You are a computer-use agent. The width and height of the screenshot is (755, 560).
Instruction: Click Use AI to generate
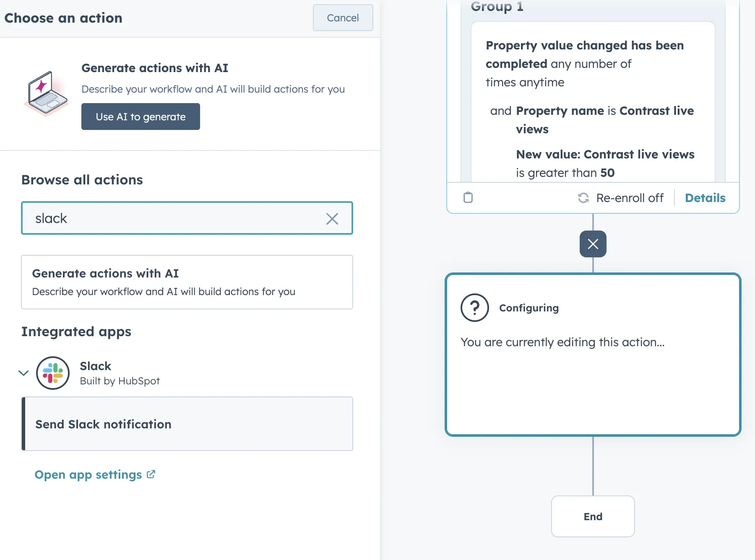tap(141, 117)
